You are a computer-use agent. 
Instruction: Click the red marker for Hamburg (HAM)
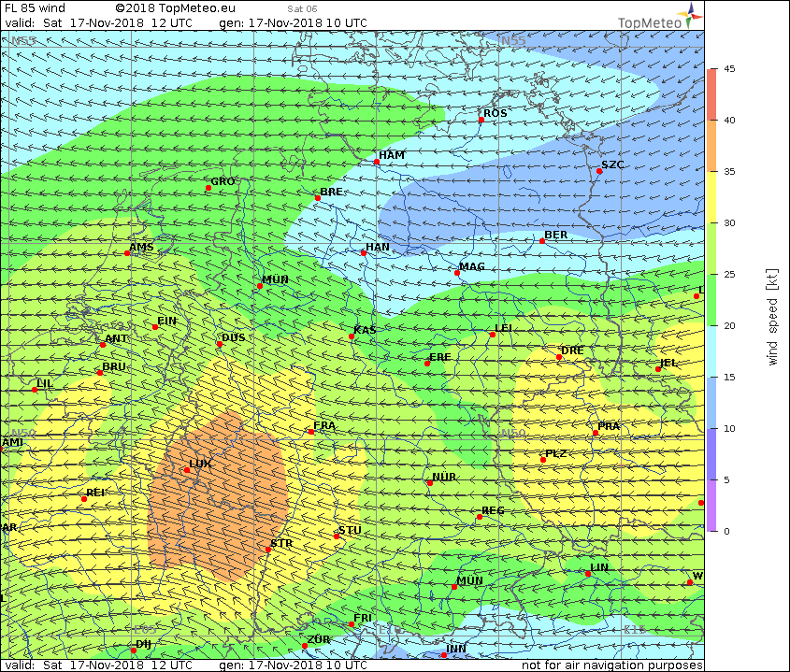click(377, 162)
